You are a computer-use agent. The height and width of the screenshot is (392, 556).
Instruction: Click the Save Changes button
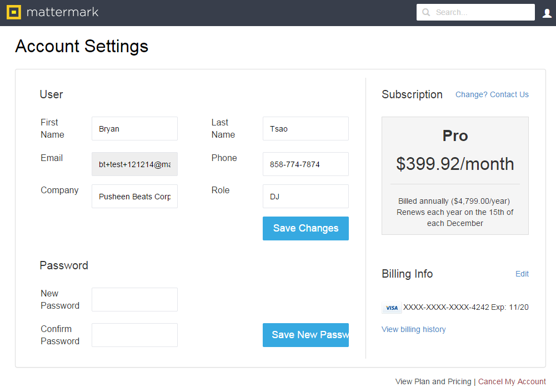point(305,228)
